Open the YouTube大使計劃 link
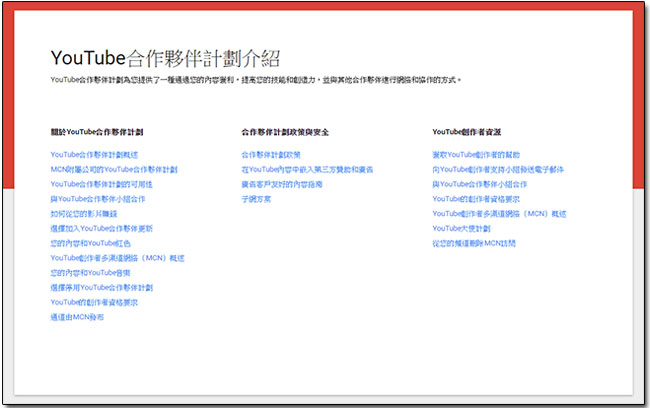This screenshot has height=408, width=650. point(461,228)
